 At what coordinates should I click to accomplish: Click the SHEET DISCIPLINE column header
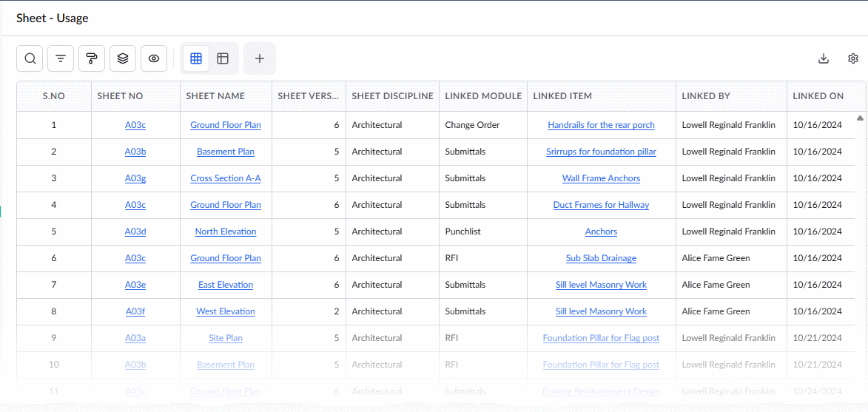tap(392, 96)
